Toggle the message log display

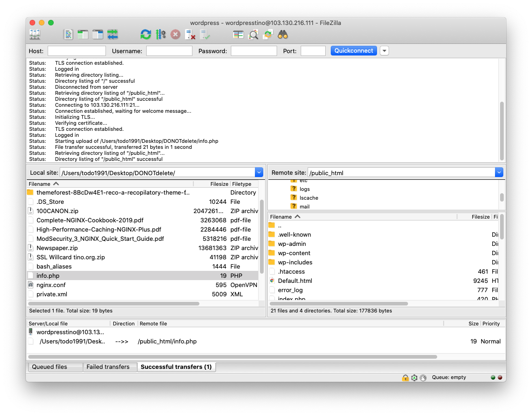68,34
